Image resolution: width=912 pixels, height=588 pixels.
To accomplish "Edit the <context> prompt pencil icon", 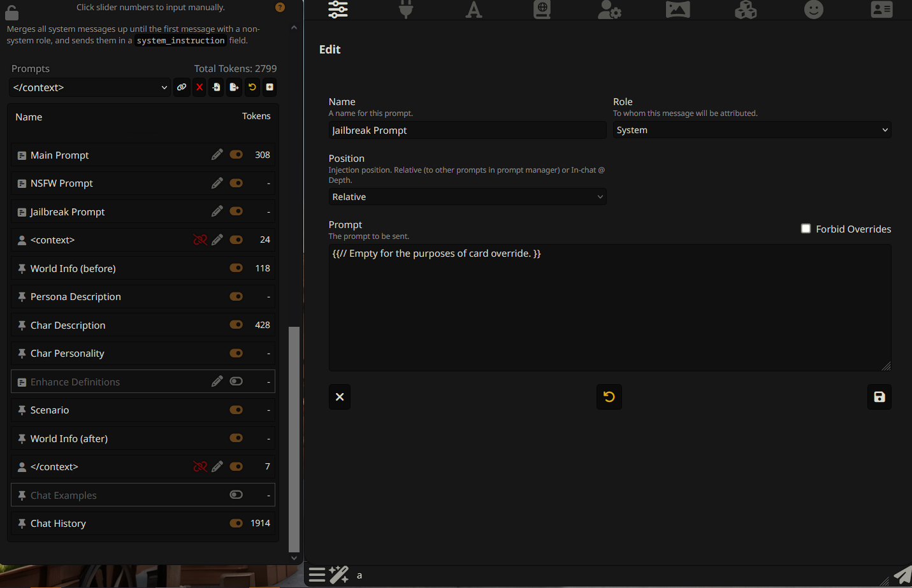I will pos(217,240).
